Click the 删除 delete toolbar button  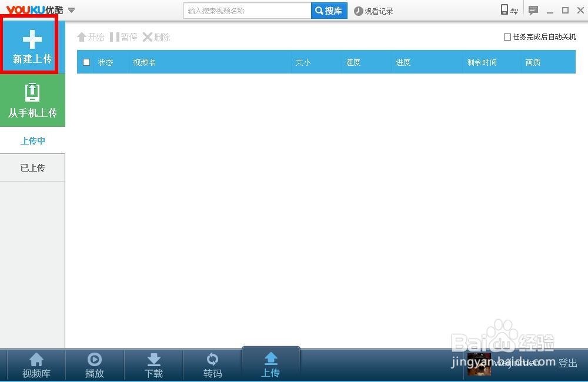tap(157, 37)
